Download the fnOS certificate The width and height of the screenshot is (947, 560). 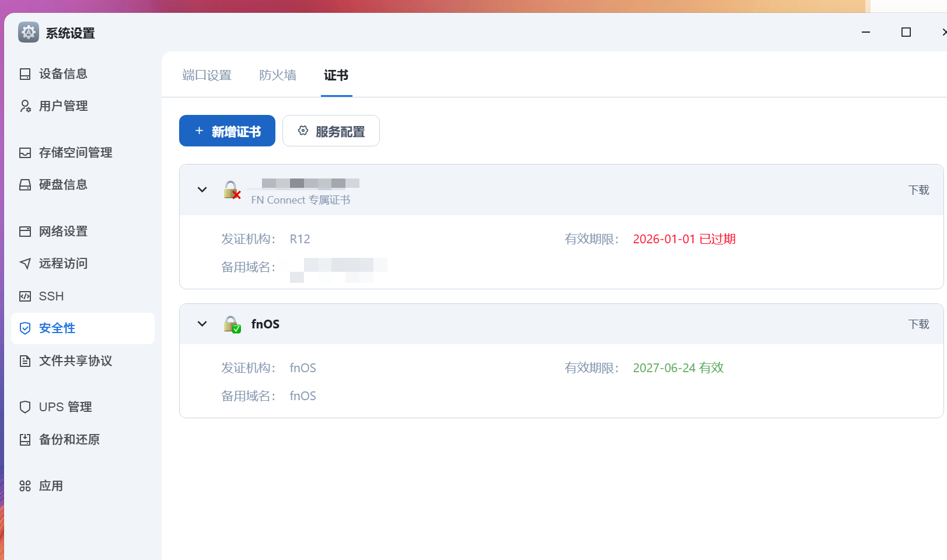918,324
